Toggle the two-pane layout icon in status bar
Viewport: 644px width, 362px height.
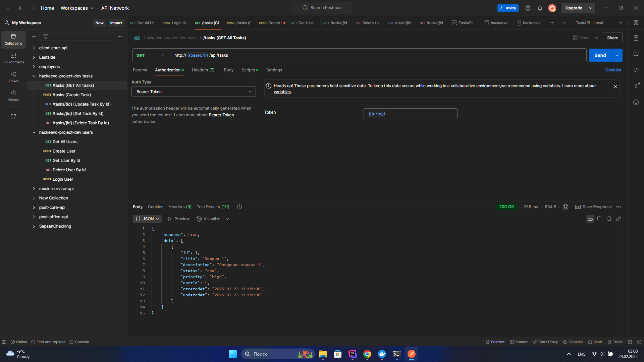[x=630, y=342]
